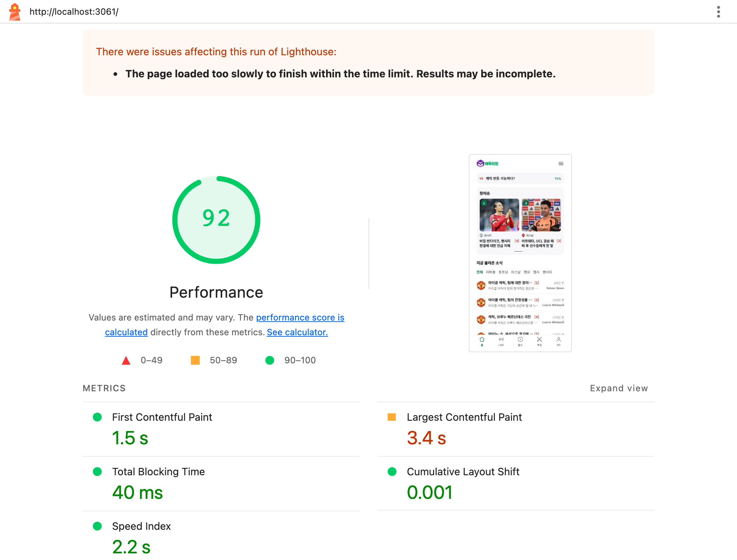Screen dimensions: 737x560
Task: Click Expand view in metrics
Action: point(619,388)
